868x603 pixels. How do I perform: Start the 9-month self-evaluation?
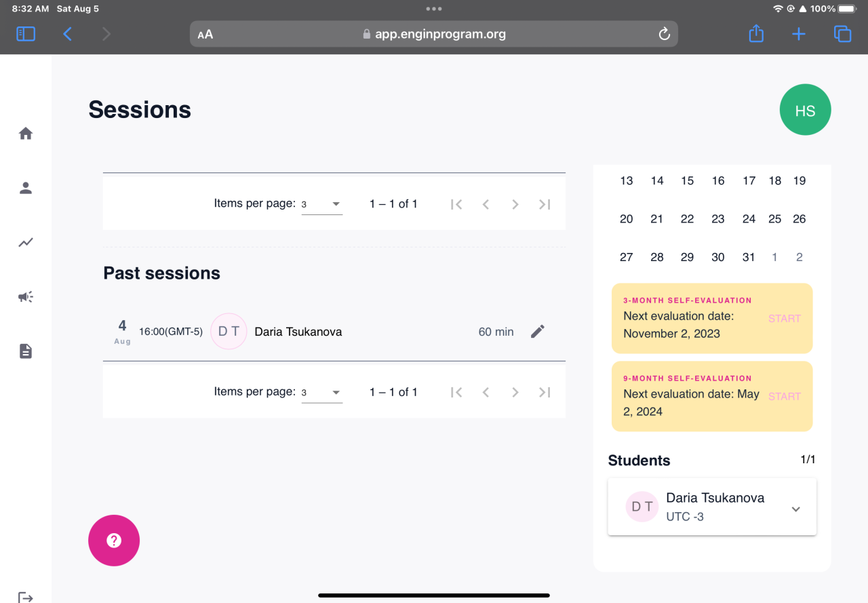pos(785,397)
